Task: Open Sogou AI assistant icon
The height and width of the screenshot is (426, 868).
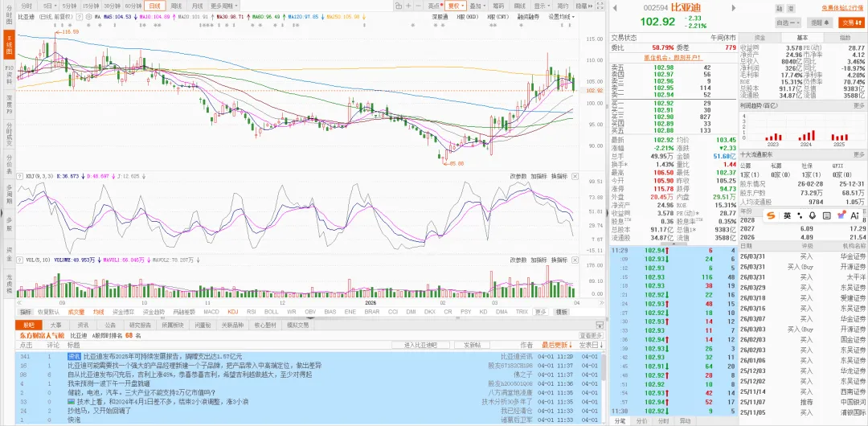Action: [854, 215]
